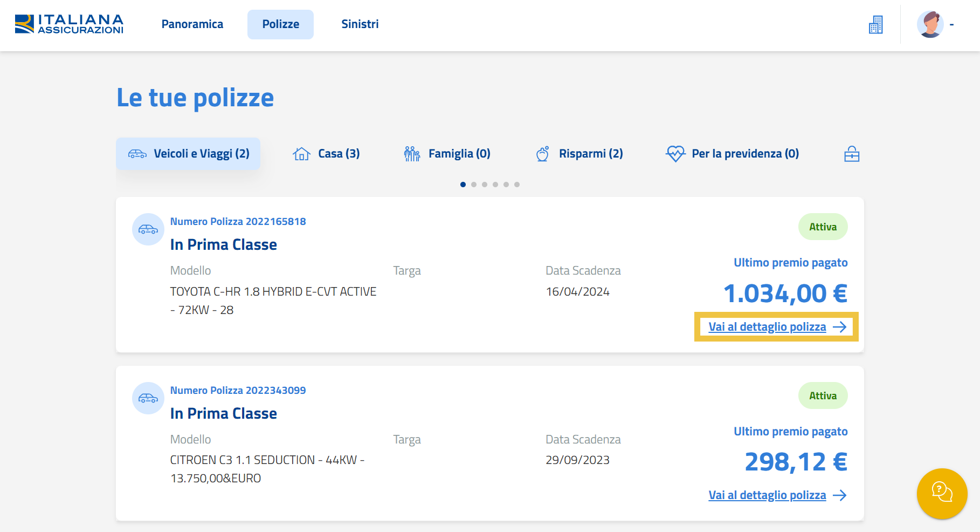
Task: Click the briefcase category icon
Action: coord(852,154)
